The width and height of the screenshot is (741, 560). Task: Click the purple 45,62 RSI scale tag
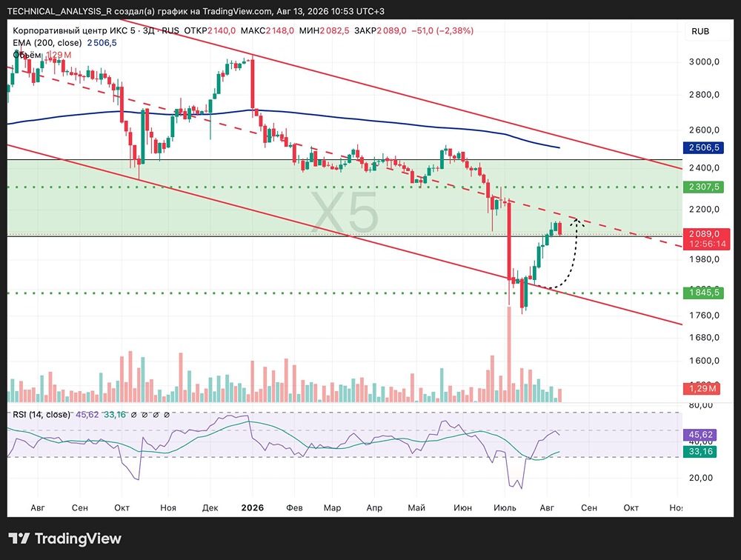[700, 435]
